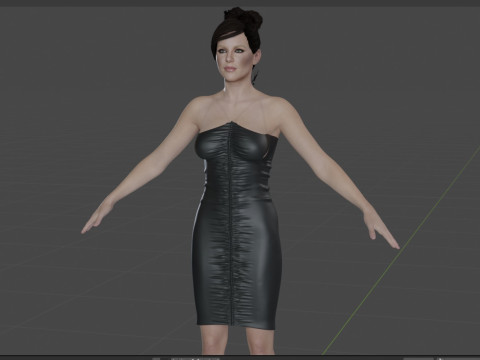
Task: Select the black dress mesh on the character
Action: (236, 227)
